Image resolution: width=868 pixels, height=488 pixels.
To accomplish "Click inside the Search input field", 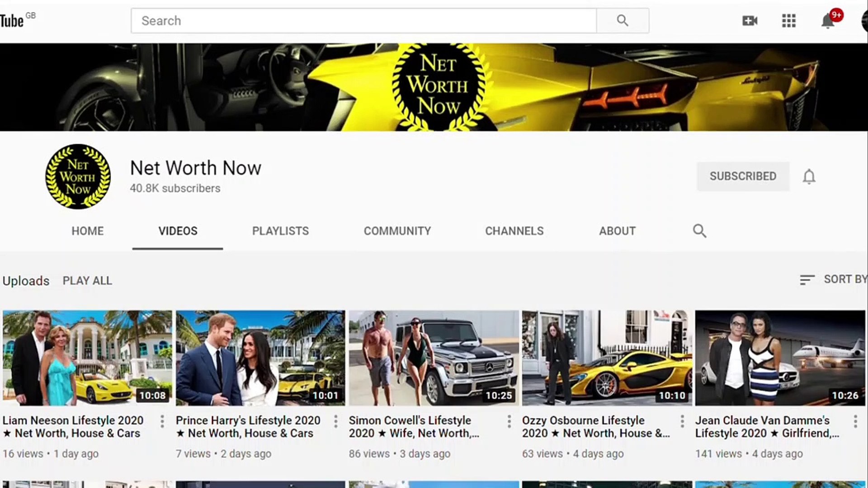I will click(x=362, y=20).
